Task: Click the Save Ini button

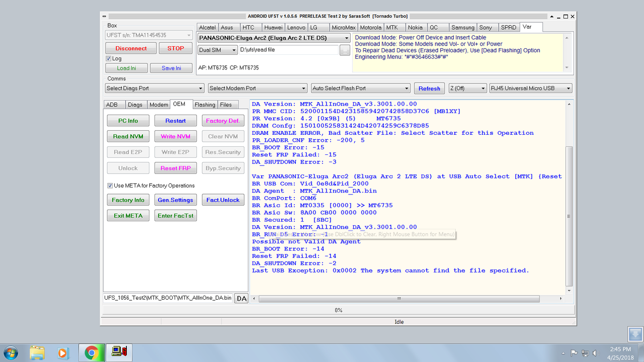Action: click(172, 68)
